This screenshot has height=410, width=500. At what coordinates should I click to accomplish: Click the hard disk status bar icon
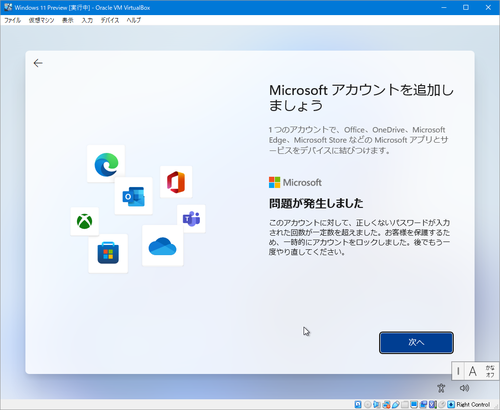[x=358, y=404]
